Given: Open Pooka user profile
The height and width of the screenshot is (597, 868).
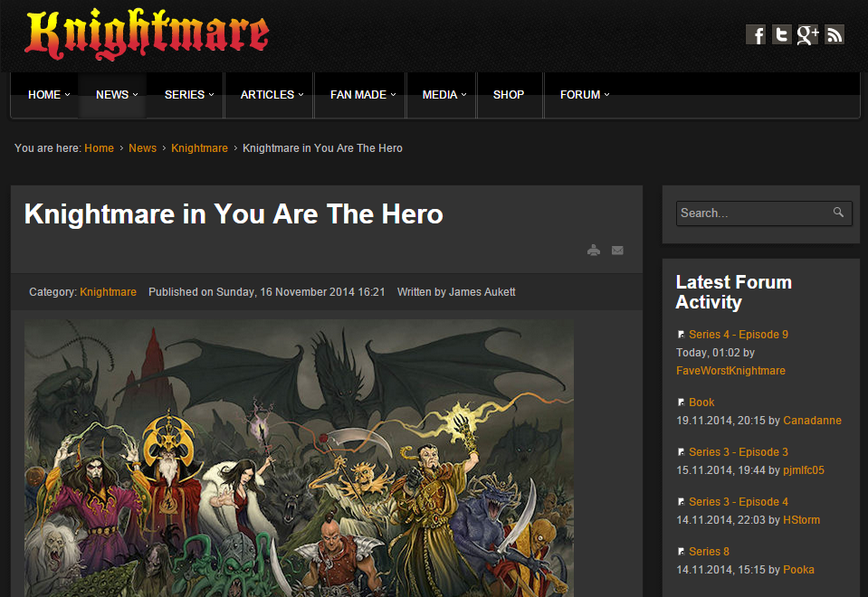Looking at the screenshot, I should point(798,570).
